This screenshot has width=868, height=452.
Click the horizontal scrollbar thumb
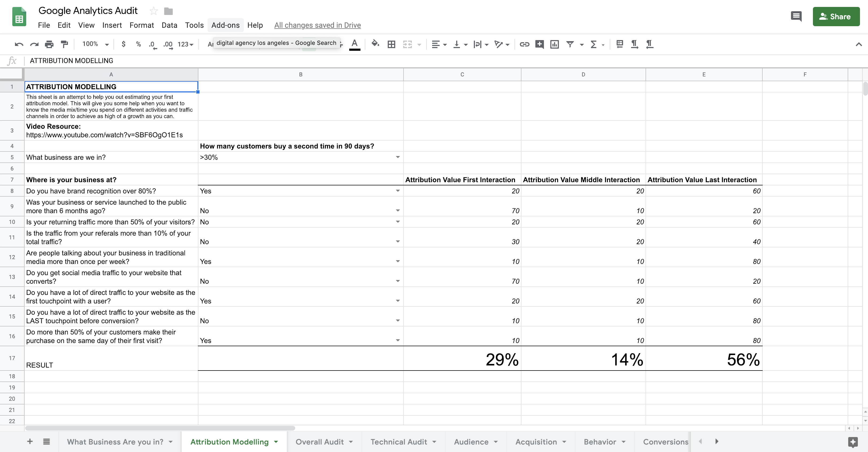160,428
